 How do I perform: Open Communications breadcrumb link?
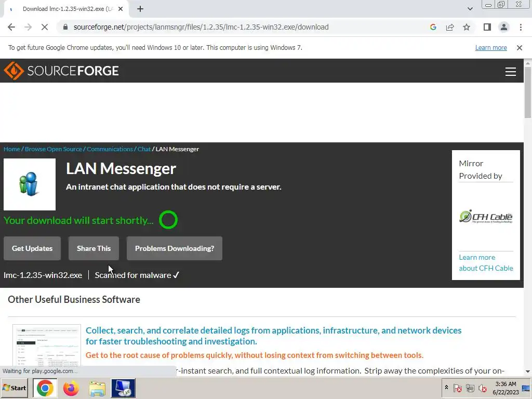point(110,149)
